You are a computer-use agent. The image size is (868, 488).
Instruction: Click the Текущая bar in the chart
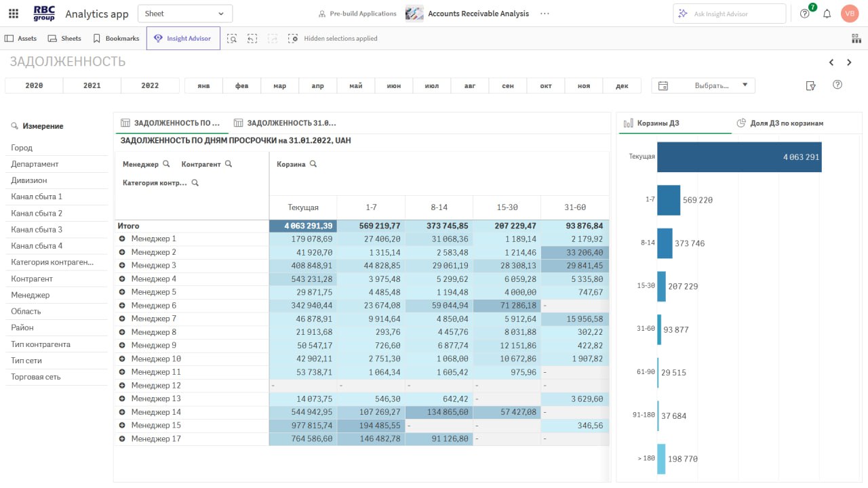(x=739, y=157)
